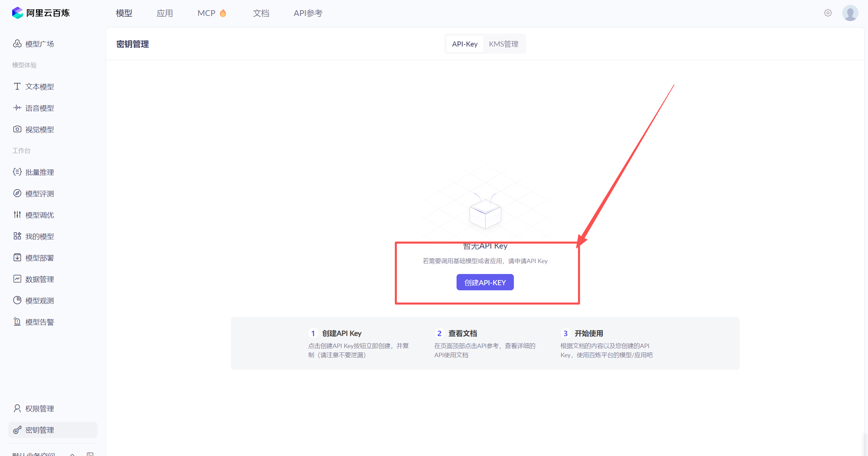This screenshot has width=868, height=456.
Task: Select the API-Key tab
Action: point(464,44)
